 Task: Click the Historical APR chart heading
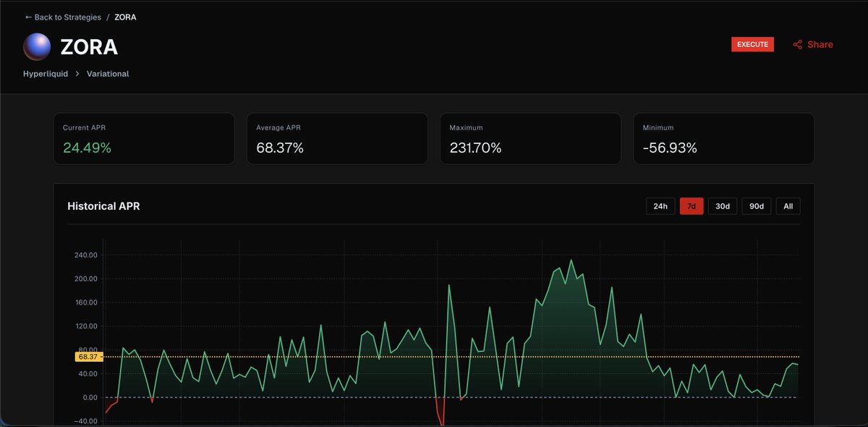click(x=103, y=206)
